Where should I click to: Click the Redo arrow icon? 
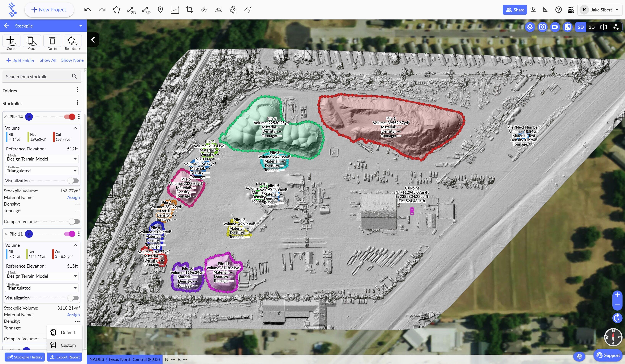(x=102, y=10)
